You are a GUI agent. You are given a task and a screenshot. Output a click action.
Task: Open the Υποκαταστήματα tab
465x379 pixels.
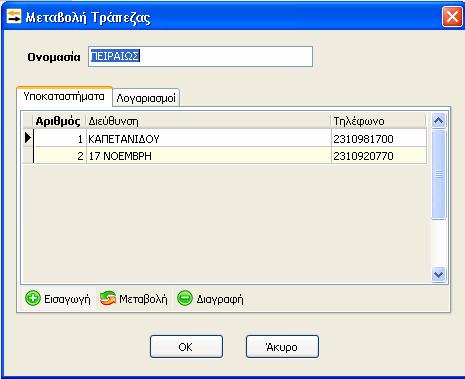[64, 97]
